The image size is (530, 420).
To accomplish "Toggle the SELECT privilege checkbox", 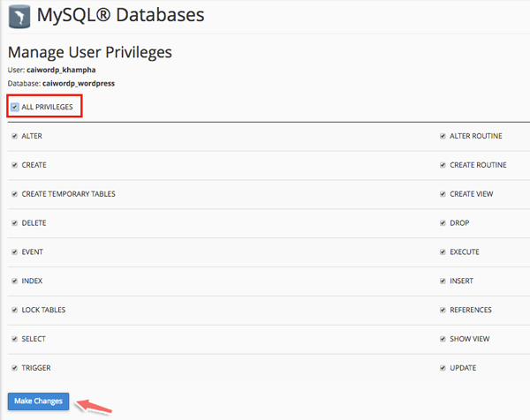I will [x=14, y=340].
